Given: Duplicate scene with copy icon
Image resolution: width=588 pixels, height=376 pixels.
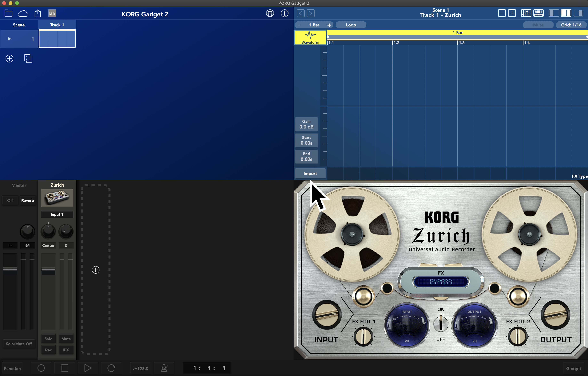Looking at the screenshot, I should click(28, 59).
